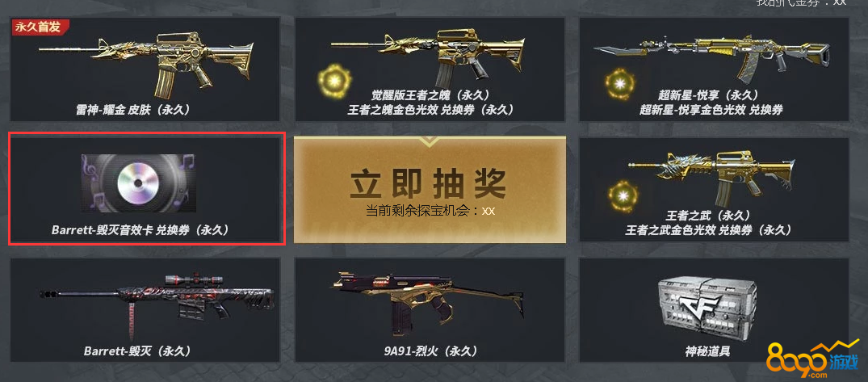
Task: Click the gold glow icon beside 王者之武
Action: pos(623,196)
